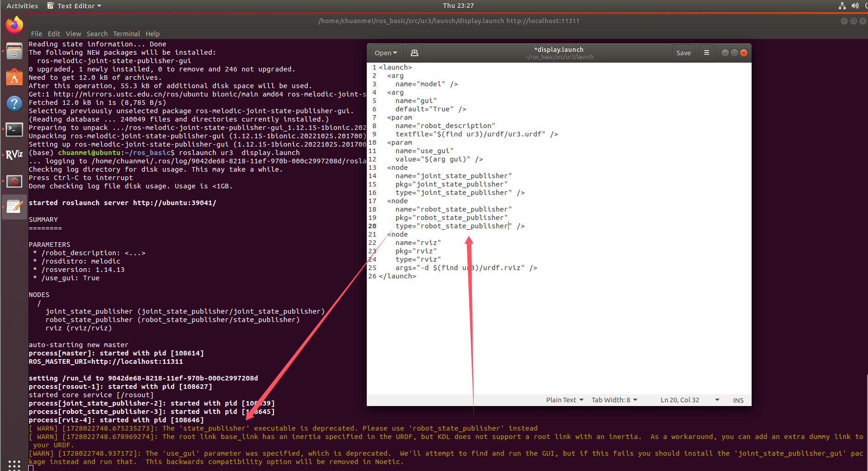
Task: Click the volume icon in the top bar
Action: click(855, 6)
